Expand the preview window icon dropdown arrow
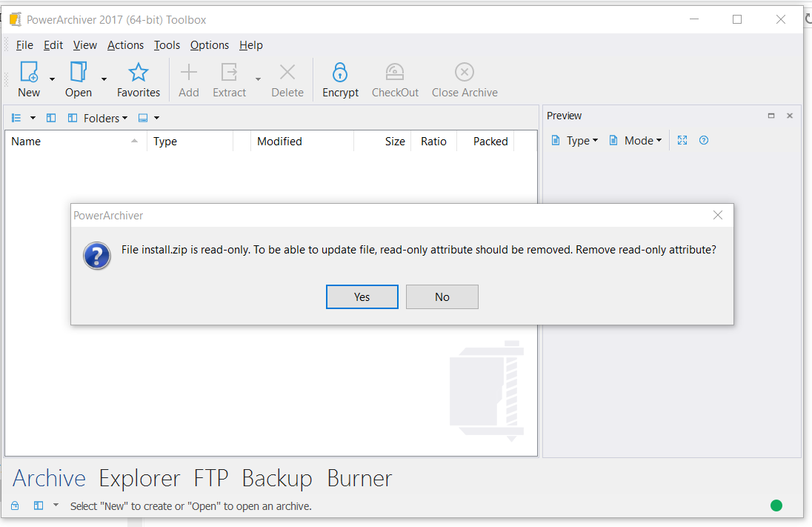 coord(156,118)
